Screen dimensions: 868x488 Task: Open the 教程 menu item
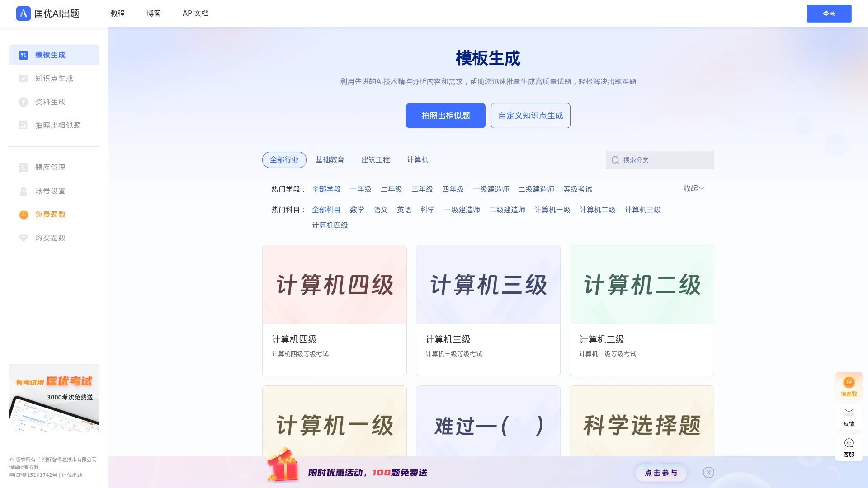pos(118,14)
